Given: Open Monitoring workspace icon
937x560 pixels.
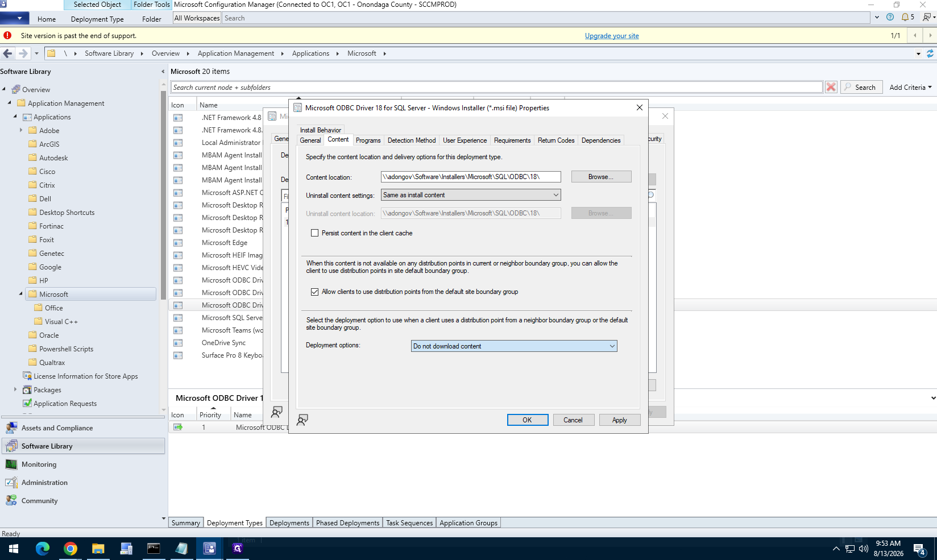Looking at the screenshot, I should tap(11, 464).
